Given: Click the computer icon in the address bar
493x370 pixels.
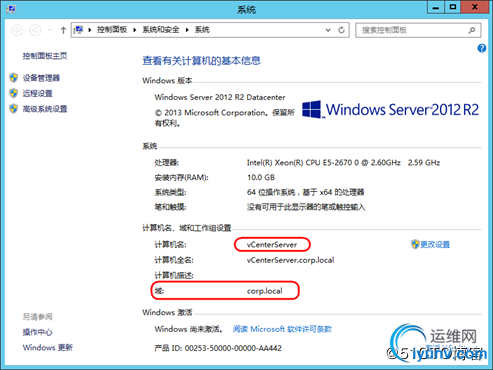Looking at the screenshot, I should coord(79,30).
